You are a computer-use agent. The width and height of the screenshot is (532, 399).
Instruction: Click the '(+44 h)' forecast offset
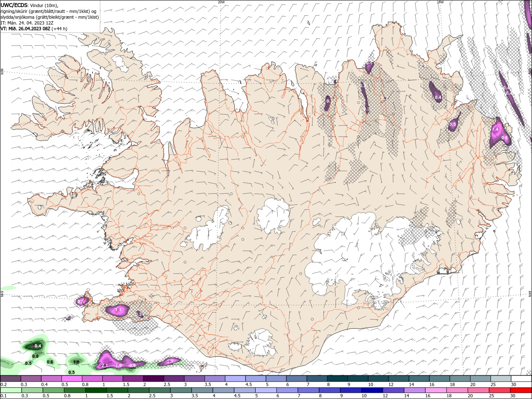(60, 29)
